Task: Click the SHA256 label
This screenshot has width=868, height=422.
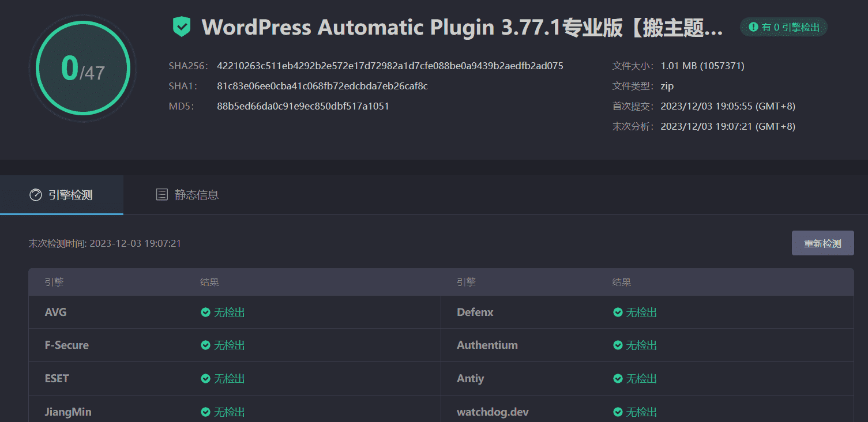Action: tap(188, 66)
